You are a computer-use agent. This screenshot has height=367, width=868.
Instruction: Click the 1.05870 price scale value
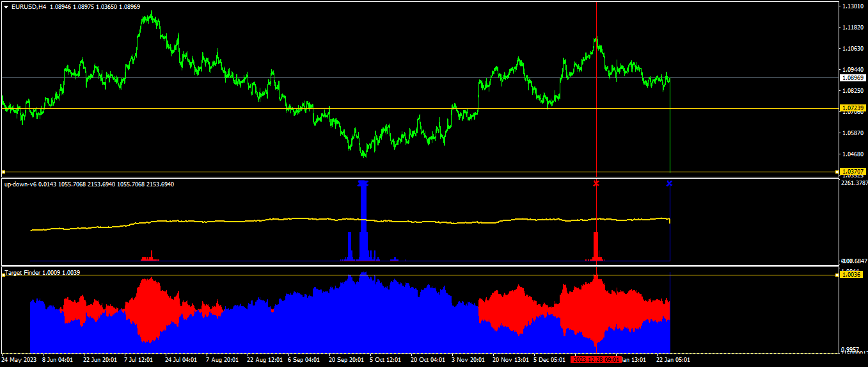(853, 133)
